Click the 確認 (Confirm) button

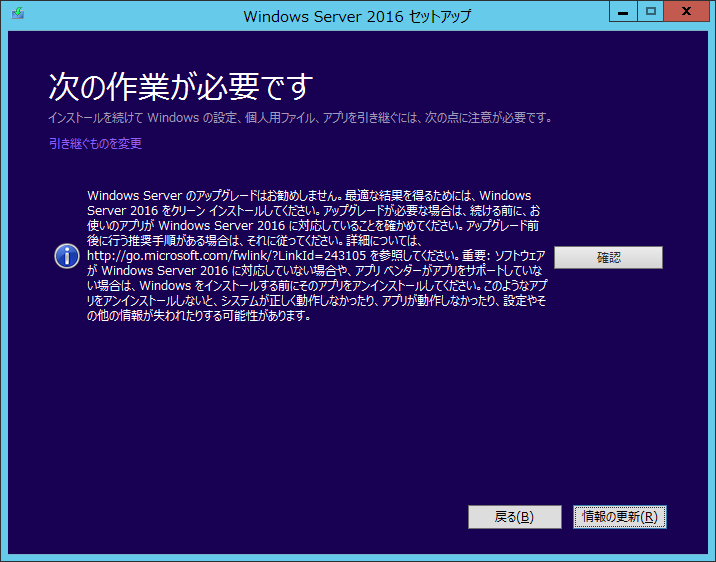tap(608, 257)
